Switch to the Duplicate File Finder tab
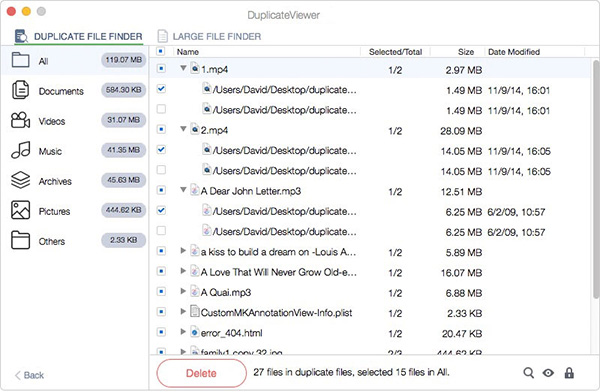 point(78,37)
